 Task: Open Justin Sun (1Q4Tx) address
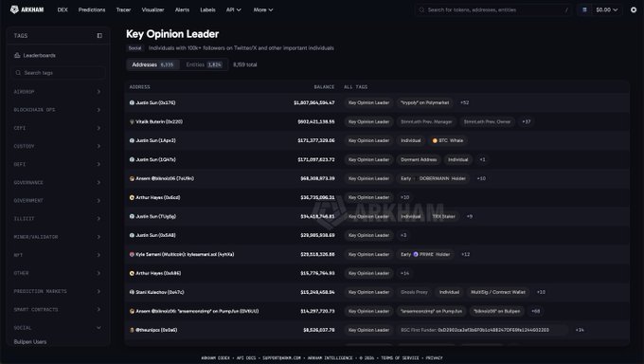pyautogui.click(x=155, y=159)
